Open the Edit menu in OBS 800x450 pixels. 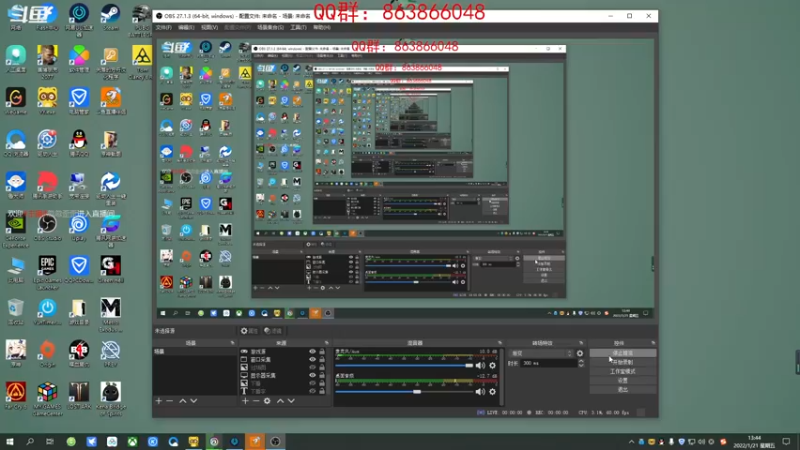click(x=186, y=28)
